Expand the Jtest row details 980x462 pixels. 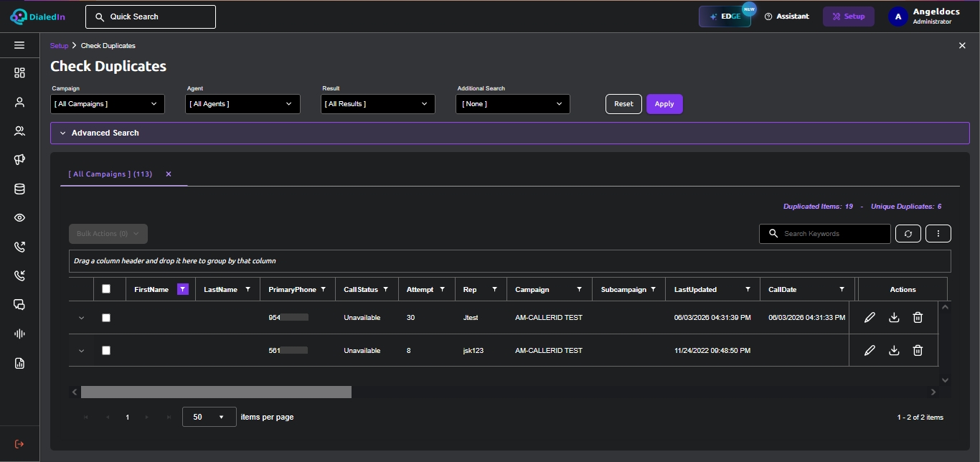[81, 318]
